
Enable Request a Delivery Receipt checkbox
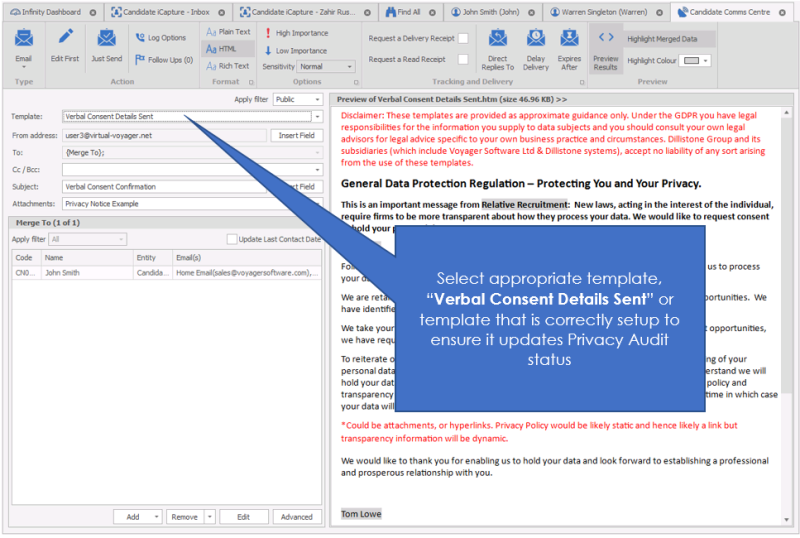(x=463, y=38)
